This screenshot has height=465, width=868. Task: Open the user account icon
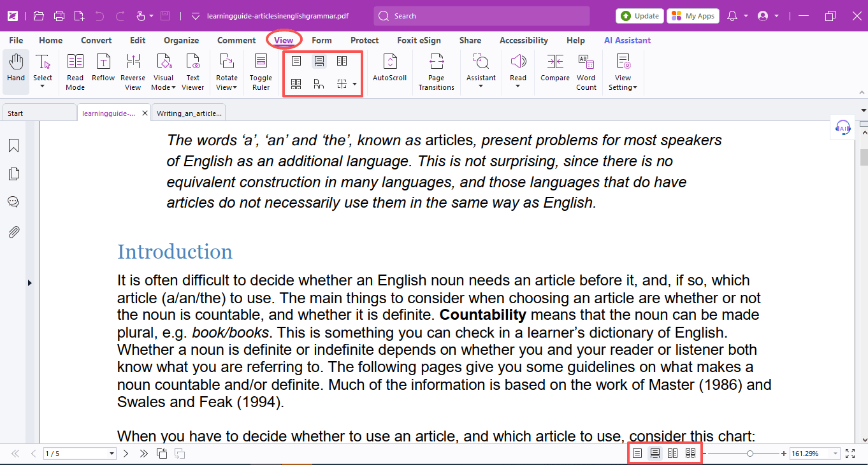click(x=763, y=16)
